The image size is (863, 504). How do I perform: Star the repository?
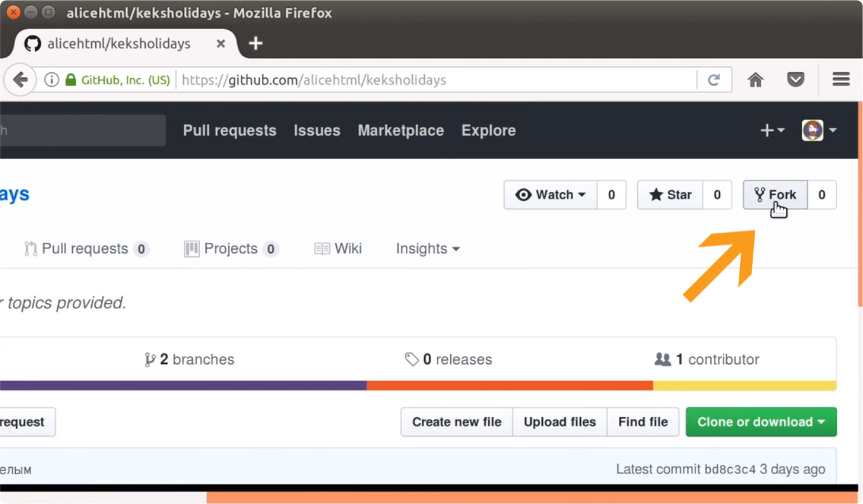pos(670,195)
